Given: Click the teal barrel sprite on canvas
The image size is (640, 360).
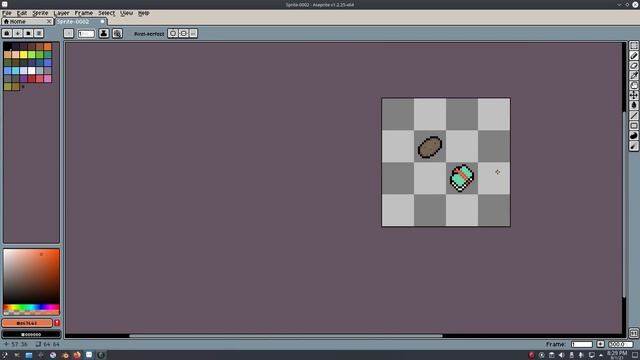Looking at the screenshot, I should coord(462,178).
